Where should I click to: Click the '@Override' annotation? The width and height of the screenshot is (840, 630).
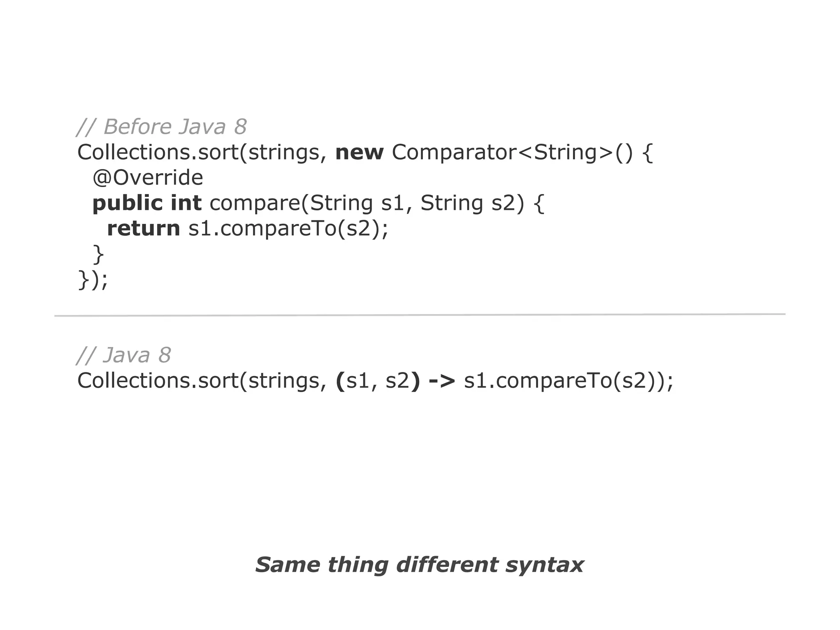148,178
